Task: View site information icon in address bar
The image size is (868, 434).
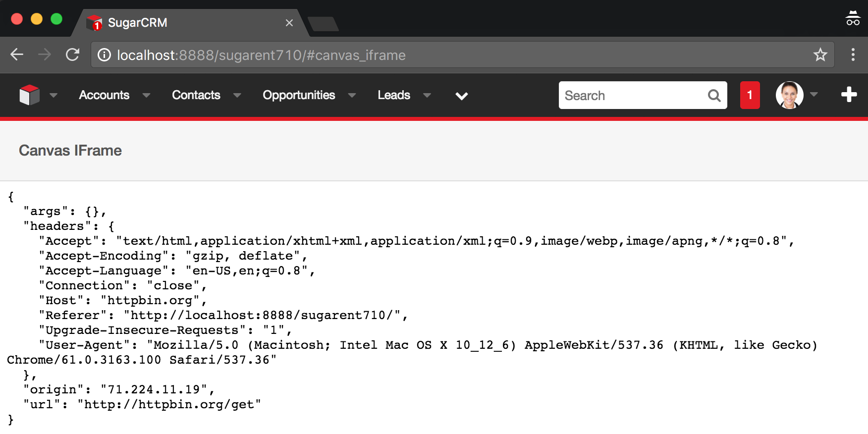Action: tap(104, 55)
